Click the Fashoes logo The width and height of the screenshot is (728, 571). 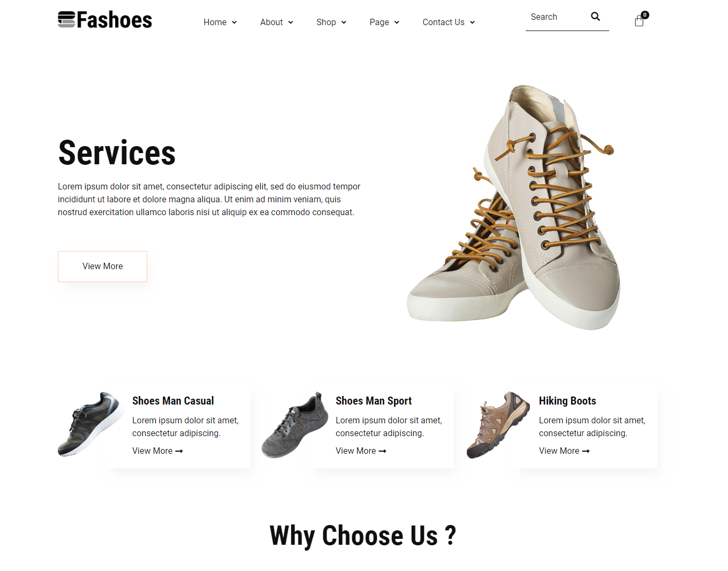pyautogui.click(x=105, y=20)
